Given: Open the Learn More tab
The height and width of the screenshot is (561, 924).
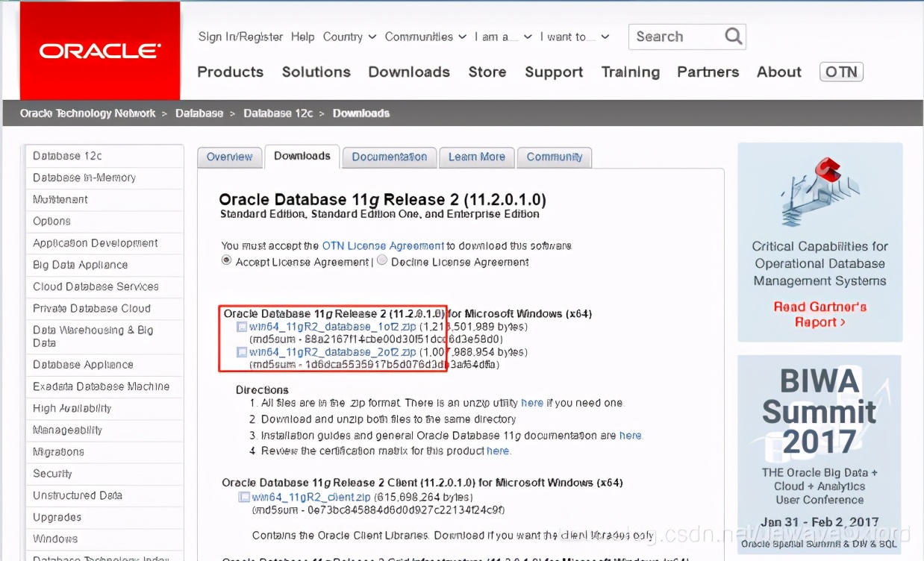Looking at the screenshot, I should pos(477,157).
